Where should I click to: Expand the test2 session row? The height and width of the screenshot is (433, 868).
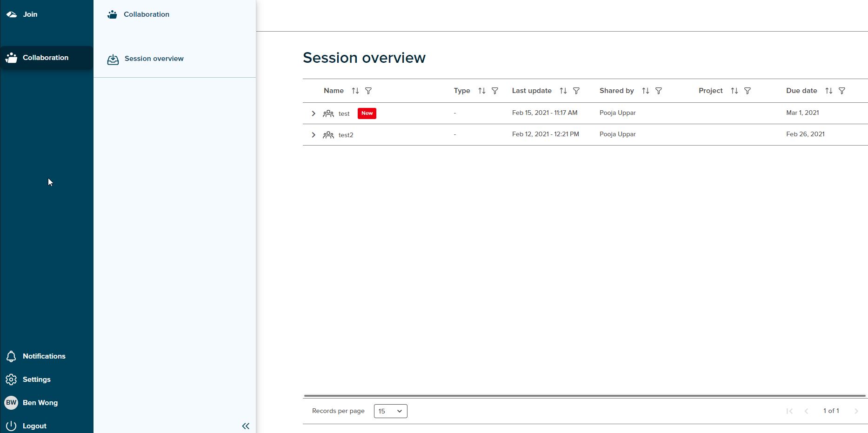[314, 135]
